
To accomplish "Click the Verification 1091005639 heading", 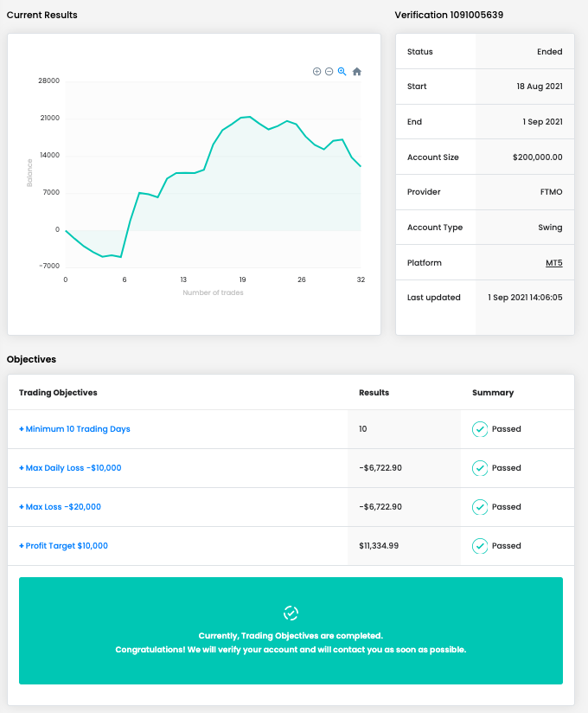I will pos(449,15).
